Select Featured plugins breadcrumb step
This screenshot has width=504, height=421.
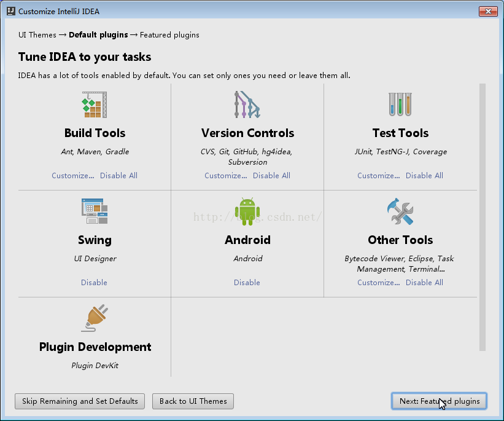coord(169,35)
